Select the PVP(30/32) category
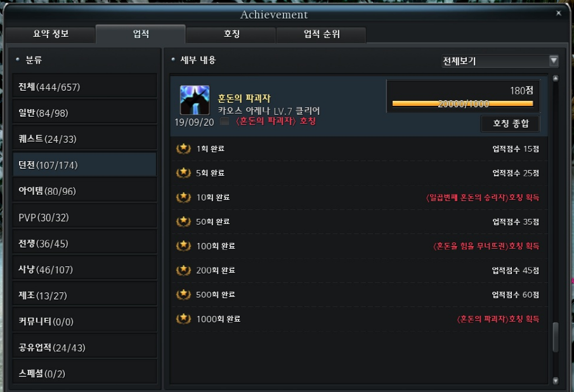 (84, 218)
